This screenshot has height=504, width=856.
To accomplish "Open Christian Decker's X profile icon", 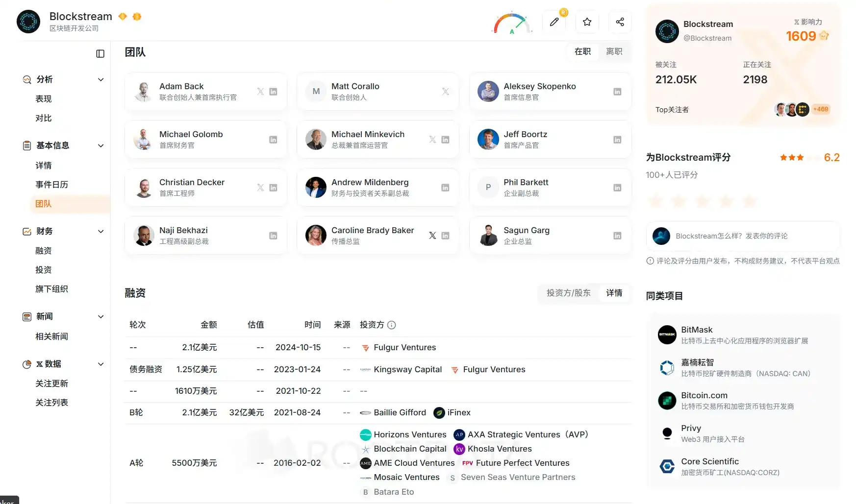I will pos(260,188).
